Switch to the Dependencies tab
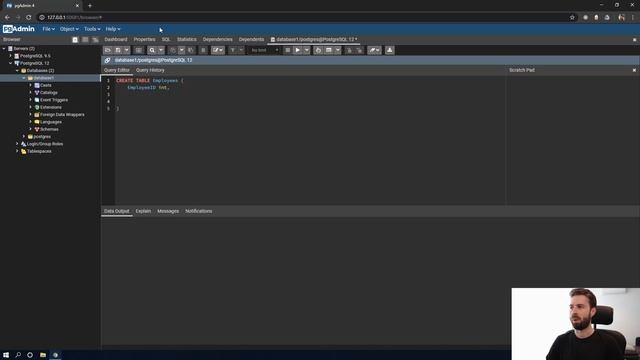This screenshot has width=640, height=360. click(x=218, y=40)
